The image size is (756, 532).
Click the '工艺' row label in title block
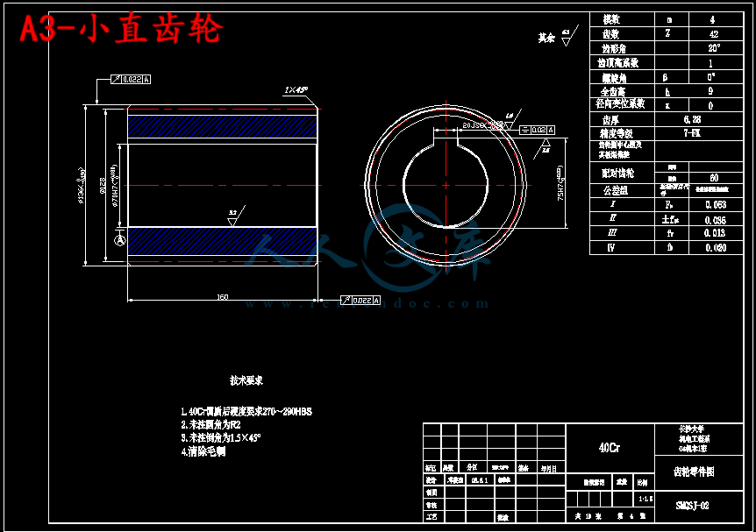(431, 516)
